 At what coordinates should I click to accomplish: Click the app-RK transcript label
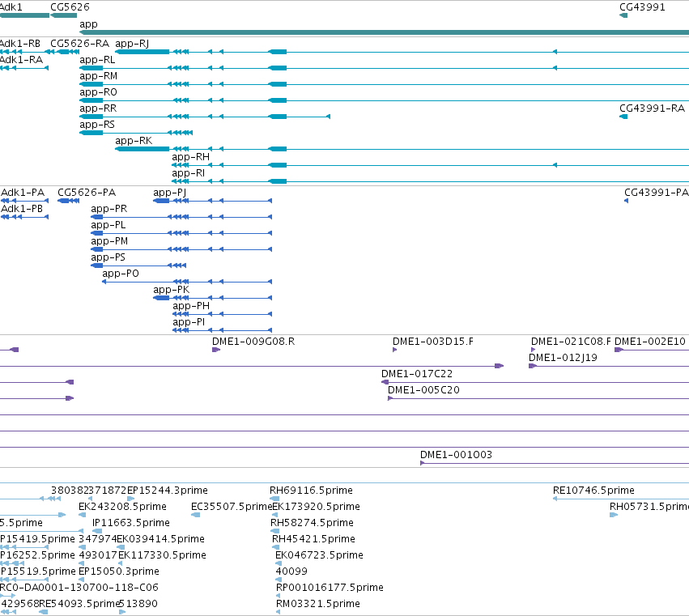pos(134,141)
